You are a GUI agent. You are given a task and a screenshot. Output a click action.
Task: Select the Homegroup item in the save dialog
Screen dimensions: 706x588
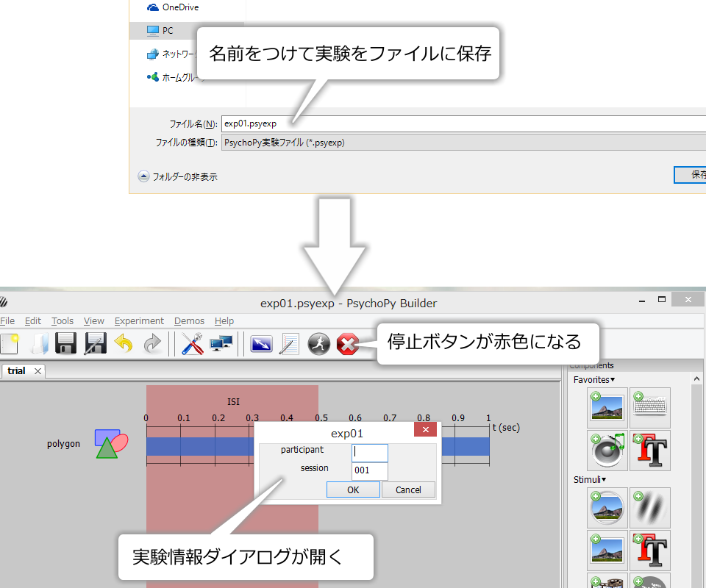tap(172, 77)
